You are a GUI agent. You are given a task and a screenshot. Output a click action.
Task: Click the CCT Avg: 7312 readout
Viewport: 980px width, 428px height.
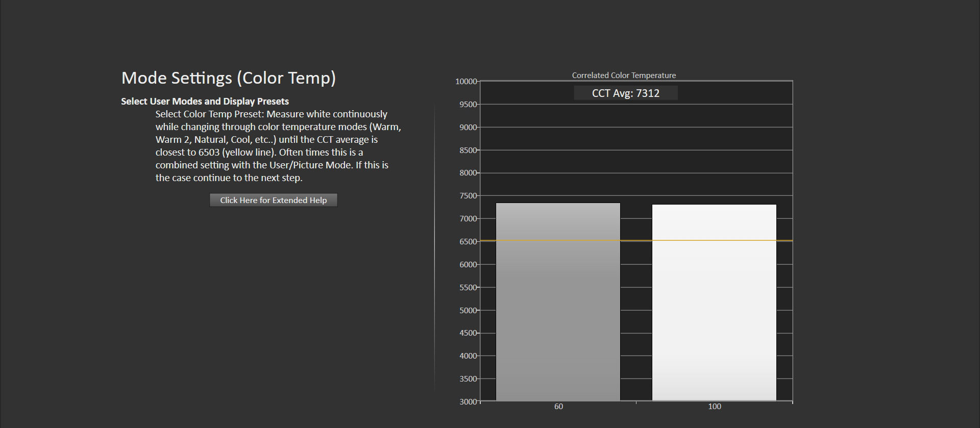click(x=625, y=93)
